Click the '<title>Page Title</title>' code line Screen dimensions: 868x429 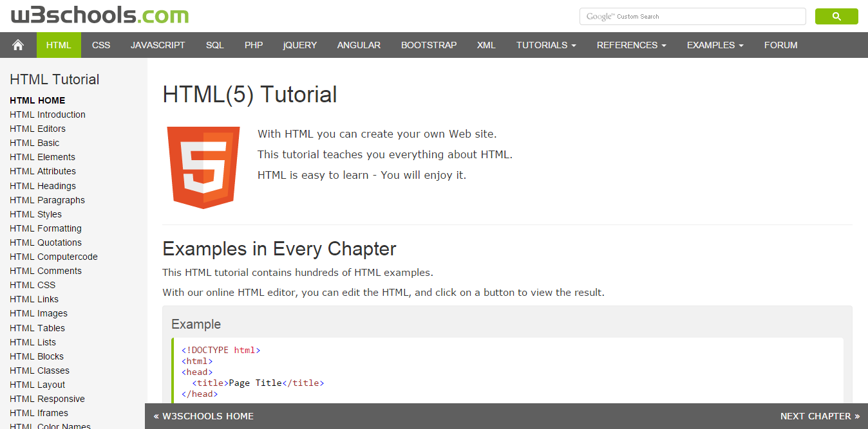(x=258, y=383)
